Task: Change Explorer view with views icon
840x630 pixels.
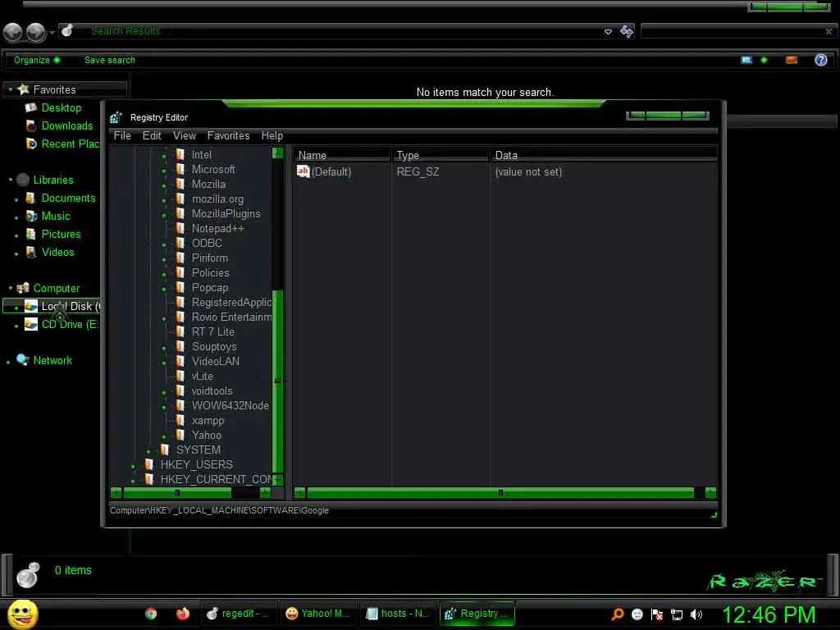Action: pyautogui.click(x=746, y=60)
